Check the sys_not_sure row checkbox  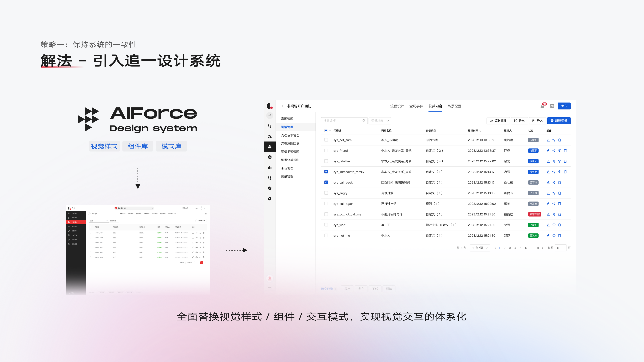pyautogui.click(x=326, y=140)
